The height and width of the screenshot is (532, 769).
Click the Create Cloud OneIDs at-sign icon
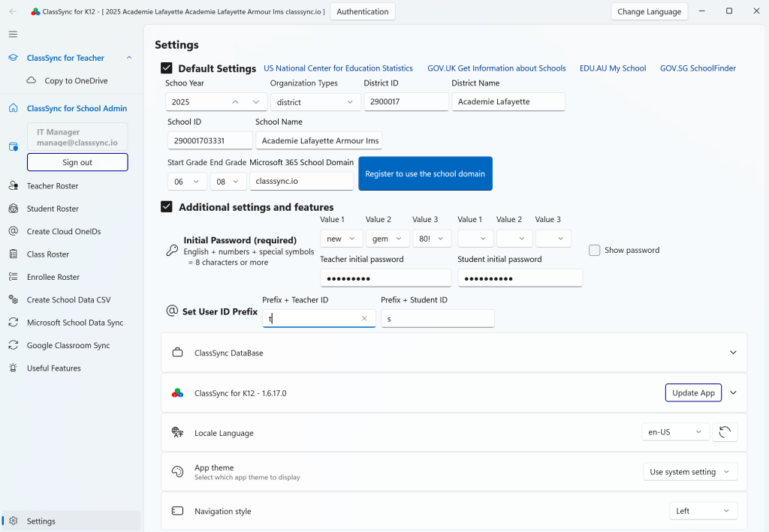(x=14, y=231)
